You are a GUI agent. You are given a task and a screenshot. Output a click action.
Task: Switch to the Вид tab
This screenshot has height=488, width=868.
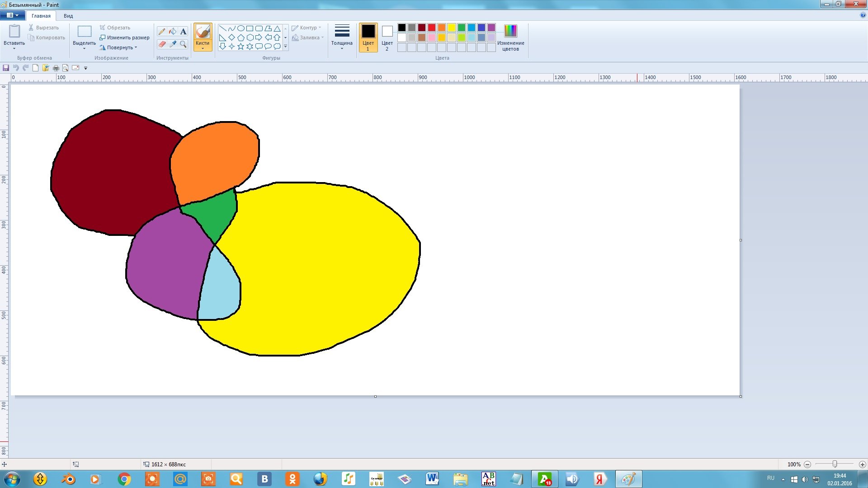(x=68, y=16)
